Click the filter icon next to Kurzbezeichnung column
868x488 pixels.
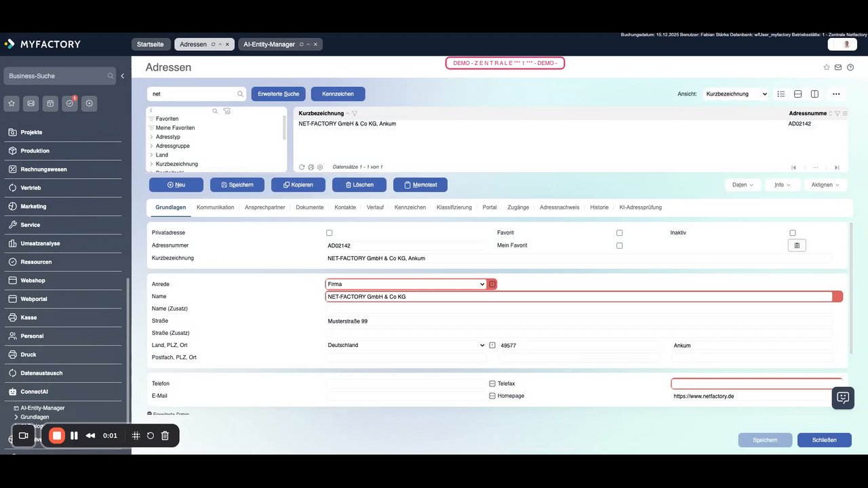click(x=355, y=114)
